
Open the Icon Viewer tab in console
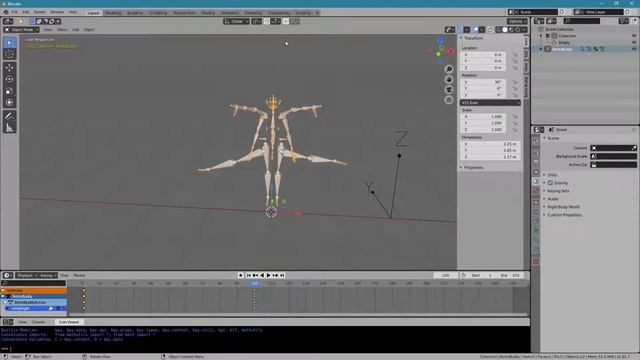(x=69, y=322)
